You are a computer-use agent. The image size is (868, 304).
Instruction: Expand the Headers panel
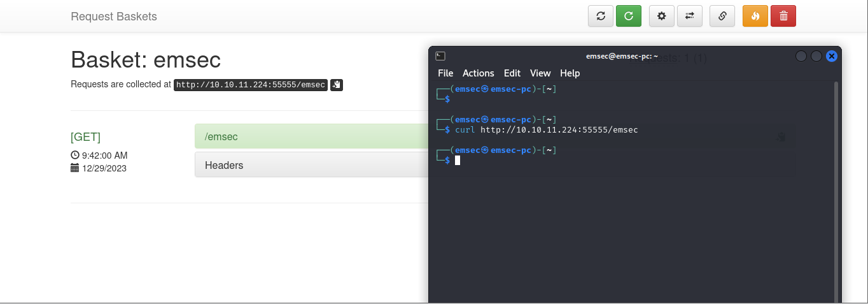tap(312, 165)
